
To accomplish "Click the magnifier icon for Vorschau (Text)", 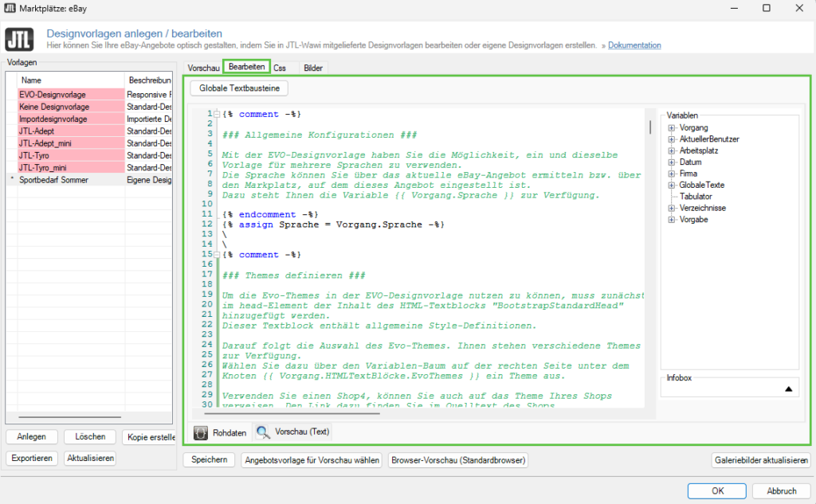I will tap(262, 432).
